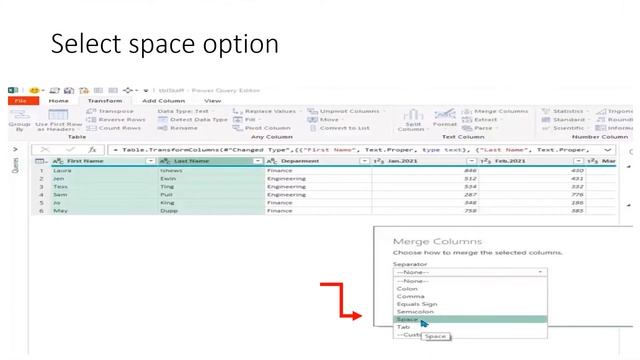This screenshot has width=640, height=360.
Task: Click the Jan.2021 data type icon
Action: (x=379, y=161)
